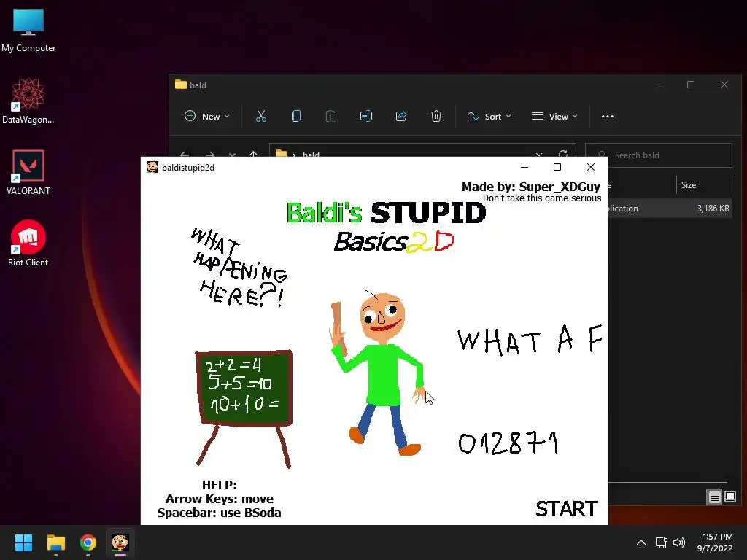This screenshot has width=747, height=560.
Task: Show hidden system tray icons
Action: (641, 542)
